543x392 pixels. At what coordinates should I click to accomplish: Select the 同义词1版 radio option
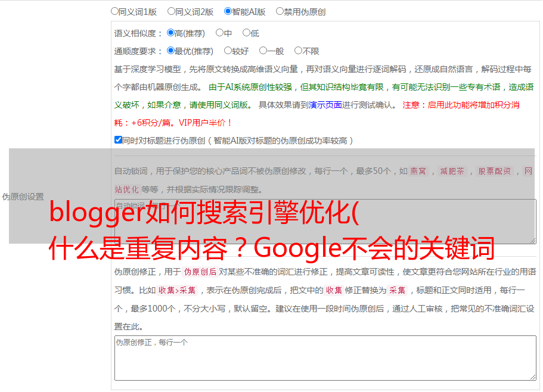pos(114,11)
